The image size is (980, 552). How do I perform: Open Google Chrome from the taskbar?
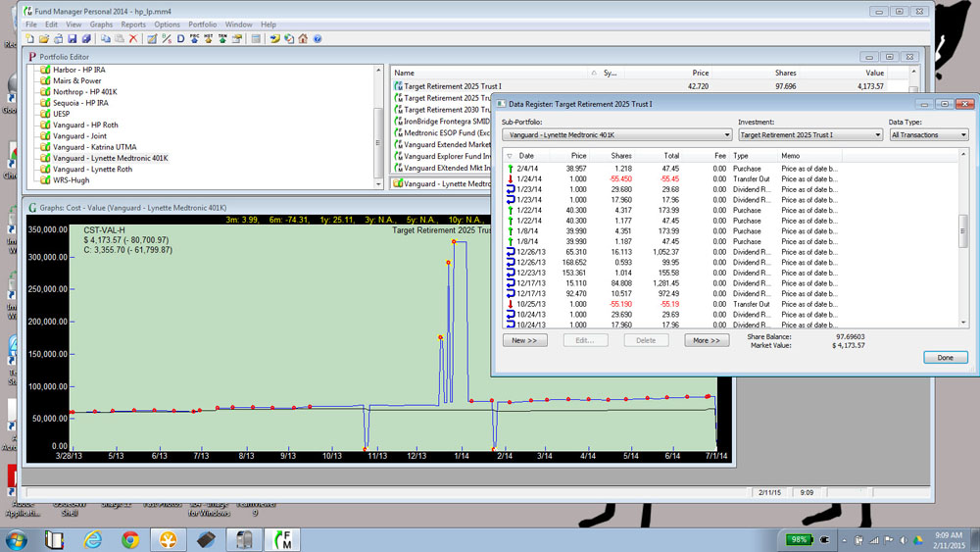pyautogui.click(x=130, y=539)
